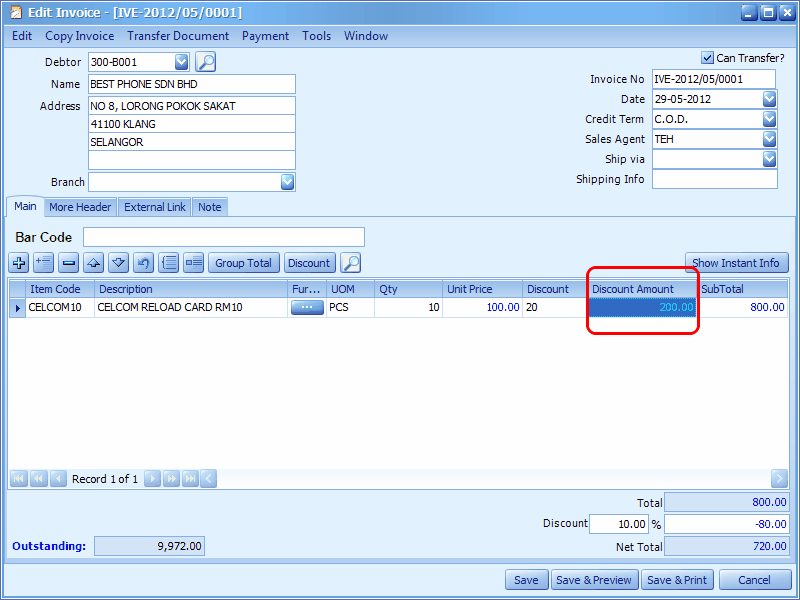Go to first record in navigator
The height and width of the screenshot is (600, 800).
coord(19,479)
